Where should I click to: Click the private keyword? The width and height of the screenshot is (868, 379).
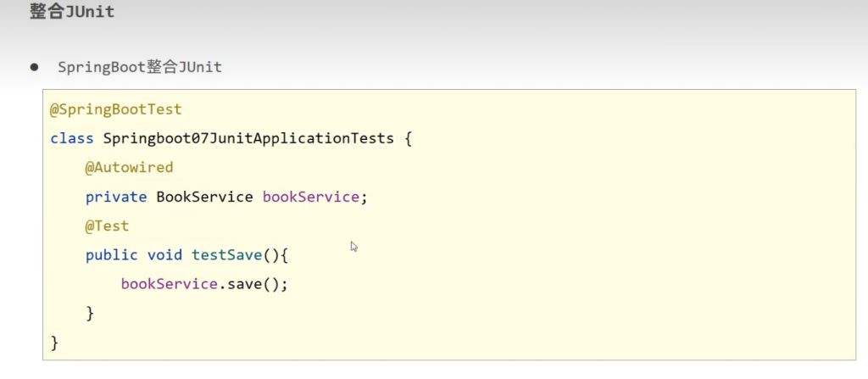[x=116, y=197]
